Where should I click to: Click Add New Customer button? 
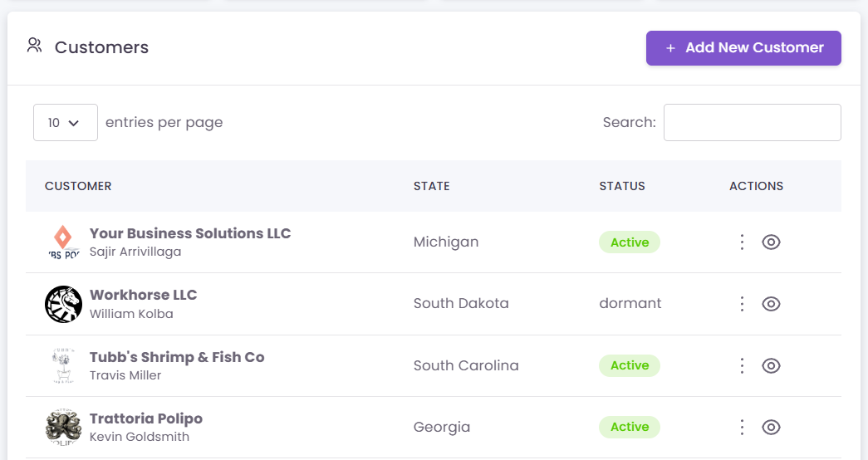click(743, 48)
